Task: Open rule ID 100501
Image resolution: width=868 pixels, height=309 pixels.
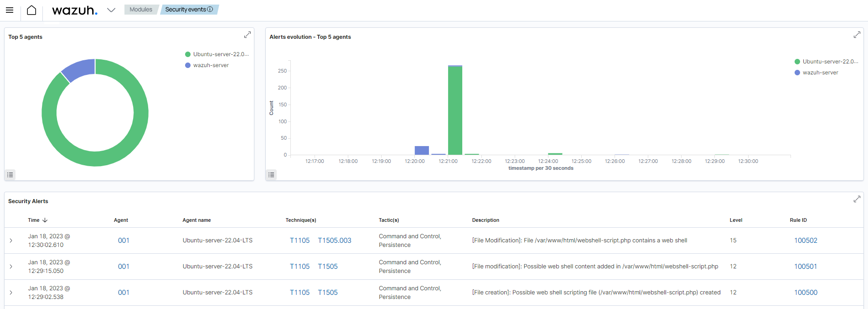Action: coord(806,267)
